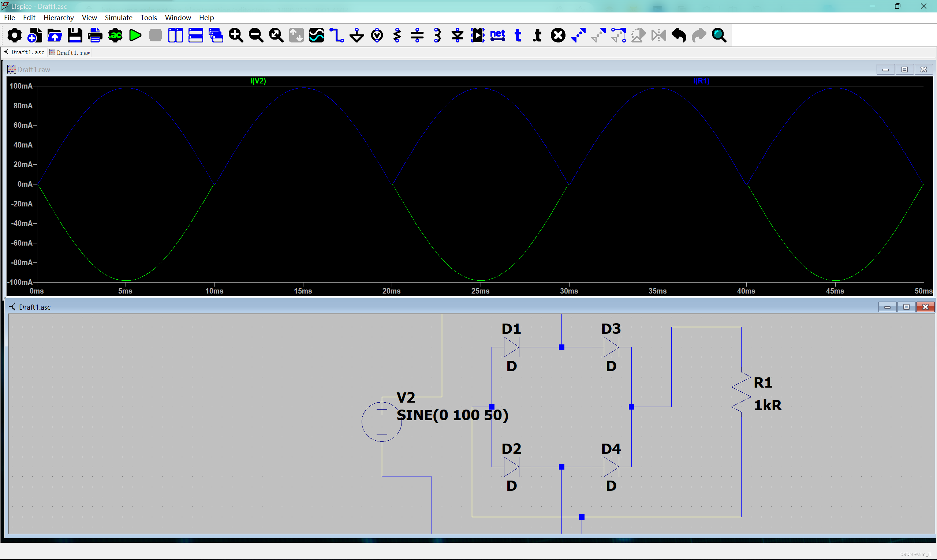Image resolution: width=937 pixels, height=560 pixels.
Task: Open the Simulate menu
Action: coord(119,18)
